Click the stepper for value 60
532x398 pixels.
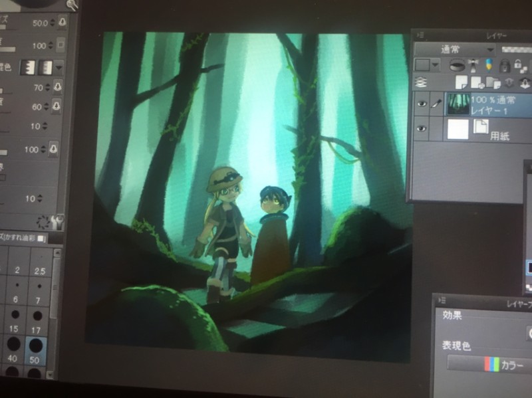[47, 106]
